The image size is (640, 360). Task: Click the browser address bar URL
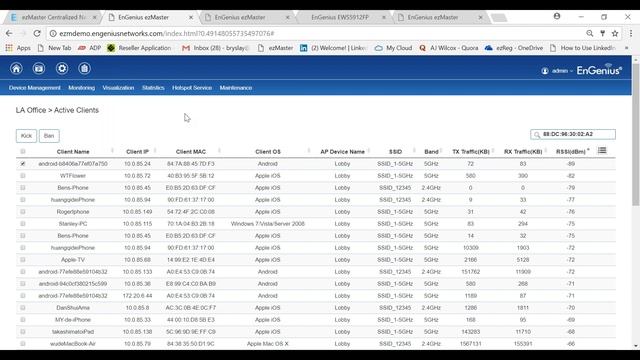(x=167, y=33)
